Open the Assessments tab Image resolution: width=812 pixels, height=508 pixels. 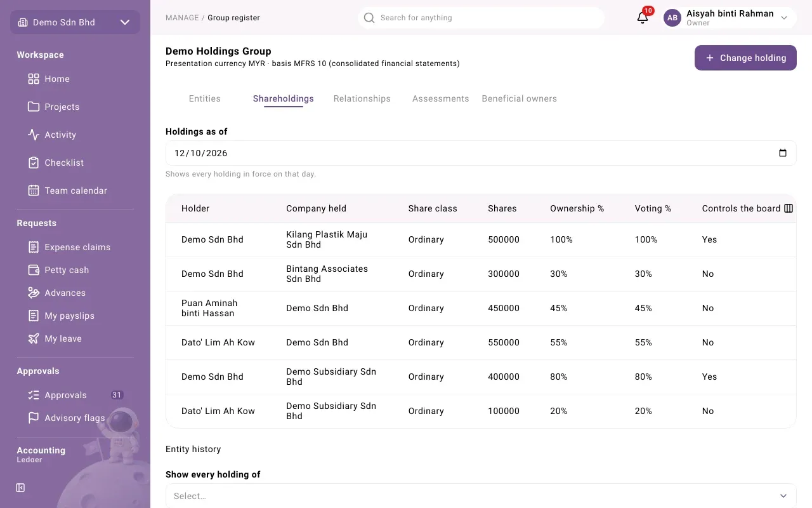pyautogui.click(x=441, y=98)
